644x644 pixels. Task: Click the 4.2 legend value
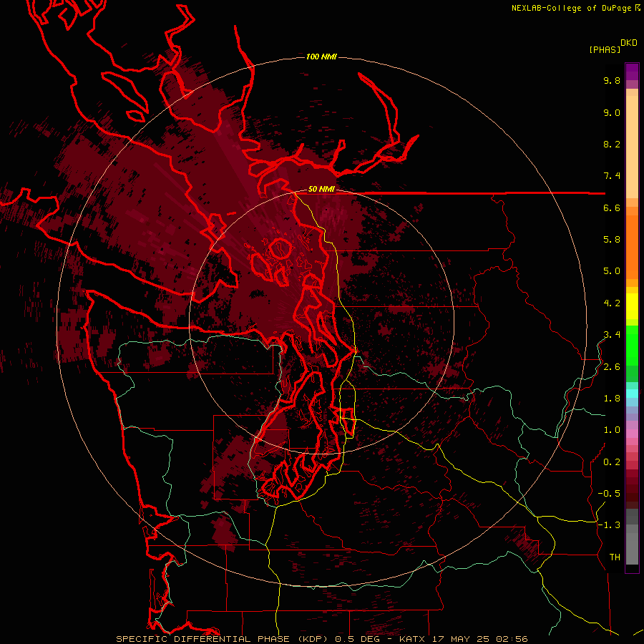pyautogui.click(x=612, y=303)
